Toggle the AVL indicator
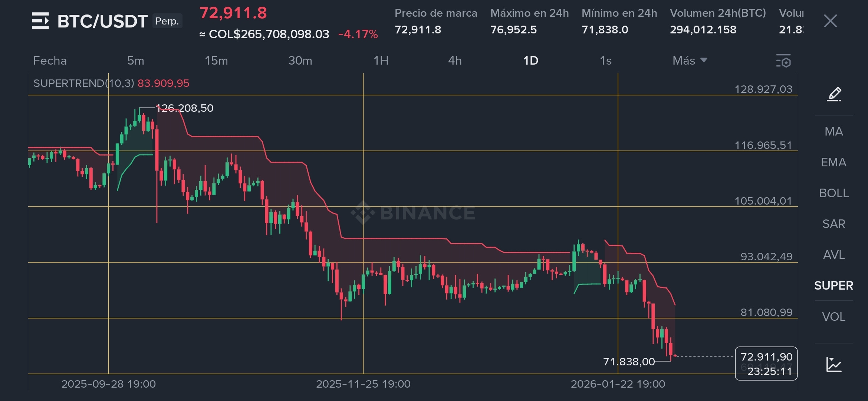 coord(834,255)
